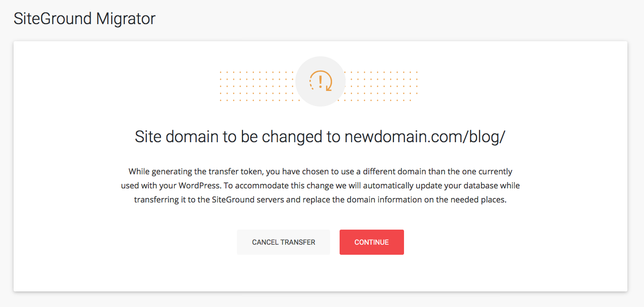Image resolution: width=644 pixels, height=307 pixels.
Task: Click the Cancel Transfer button
Action: click(x=283, y=242)
